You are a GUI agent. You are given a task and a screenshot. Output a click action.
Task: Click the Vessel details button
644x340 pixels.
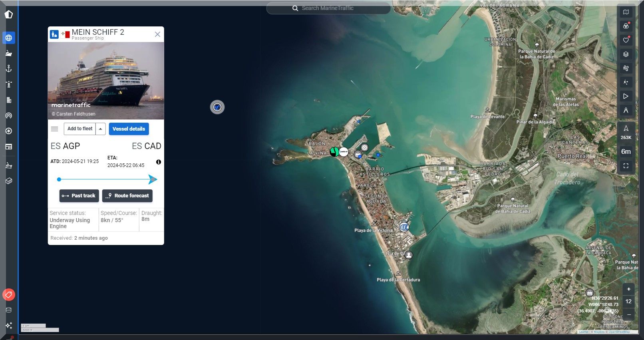[x=129, y=129]
